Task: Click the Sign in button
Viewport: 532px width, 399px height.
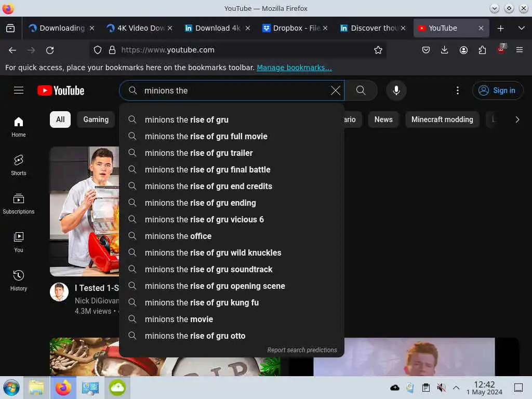Action: point(497,90)
